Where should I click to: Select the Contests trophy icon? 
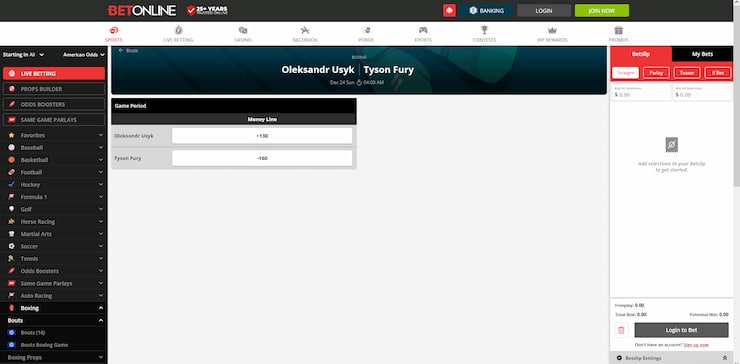click(x=484, y=30)
